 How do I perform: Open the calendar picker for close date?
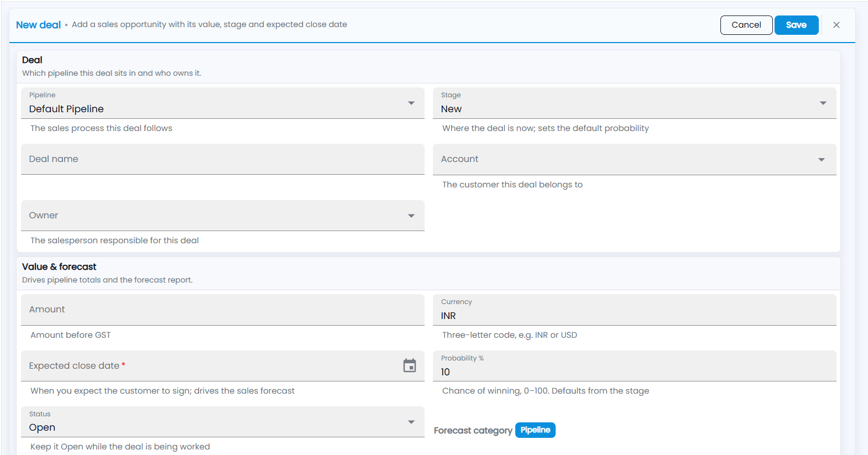point(410,365)
